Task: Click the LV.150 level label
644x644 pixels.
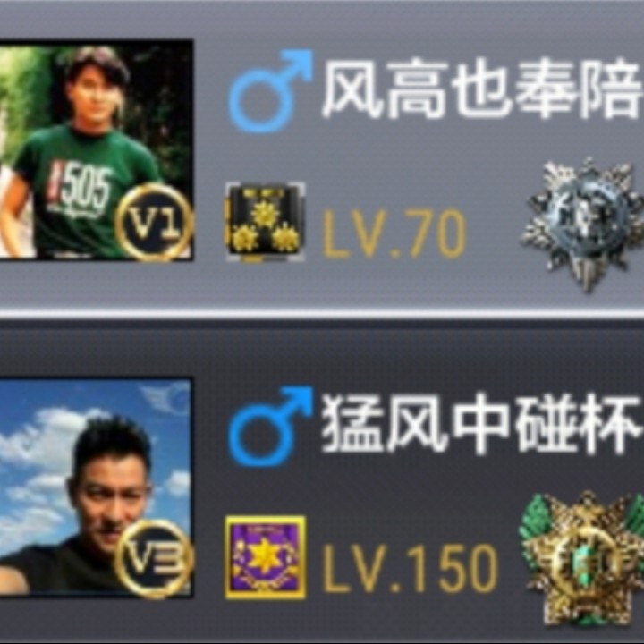Action: coord(411,569)
